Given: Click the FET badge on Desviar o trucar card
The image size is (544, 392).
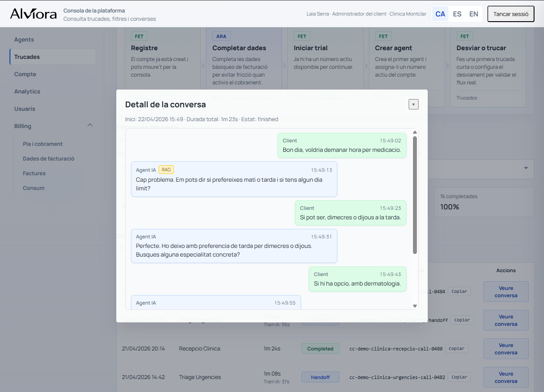Looking at the screenshot, I should pos(465,36).
